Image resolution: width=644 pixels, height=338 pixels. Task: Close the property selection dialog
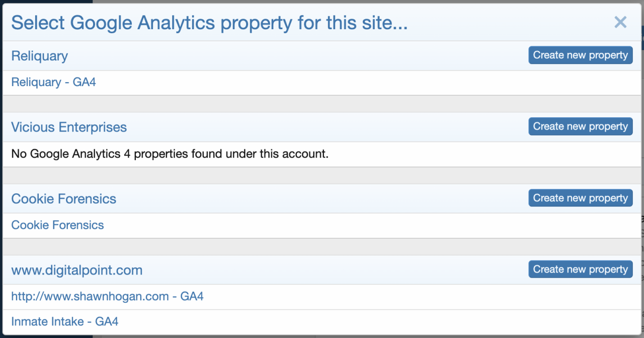tap(620, 22)
